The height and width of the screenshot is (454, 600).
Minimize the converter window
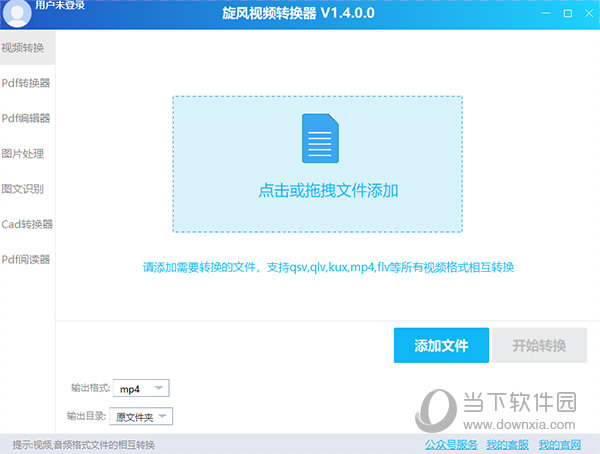click(546, 13)
